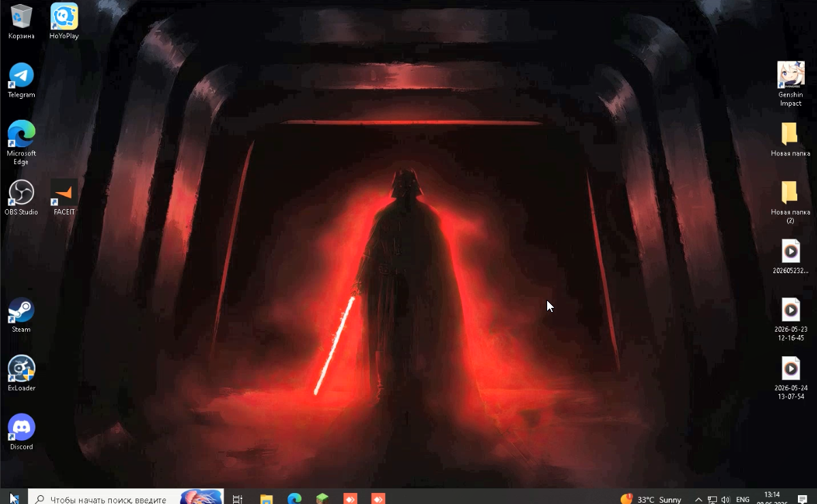Open File Explorer from the taskbar
The height and width of the screenshot is (504, 817).
click(266, 499)
